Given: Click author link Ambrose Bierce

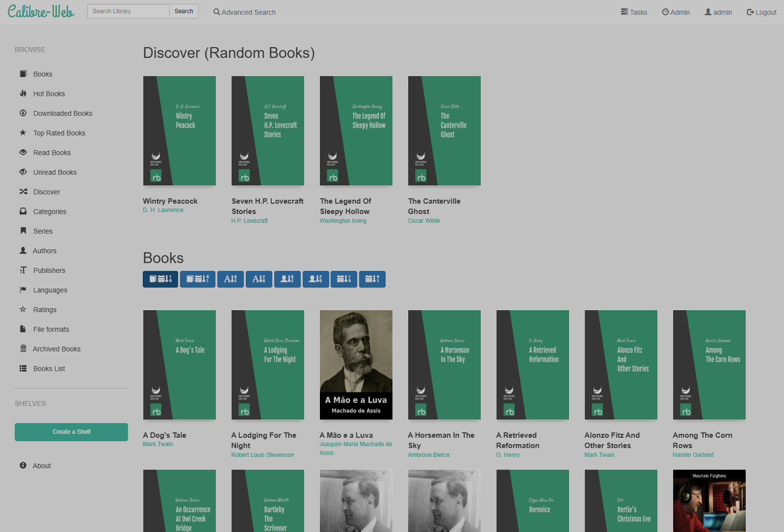Looking at the screenshot, I should click(429, 455).
